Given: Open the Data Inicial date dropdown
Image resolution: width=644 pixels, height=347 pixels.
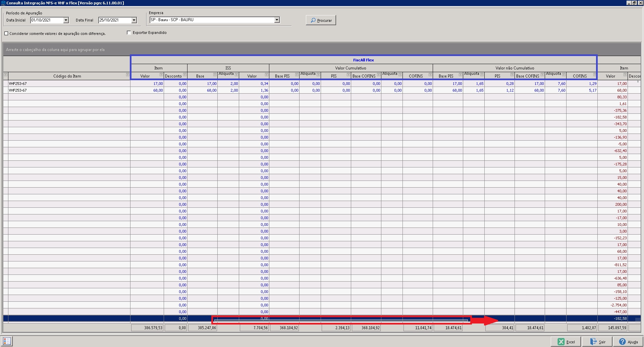Looking at the screenshot, I should 66,20.
